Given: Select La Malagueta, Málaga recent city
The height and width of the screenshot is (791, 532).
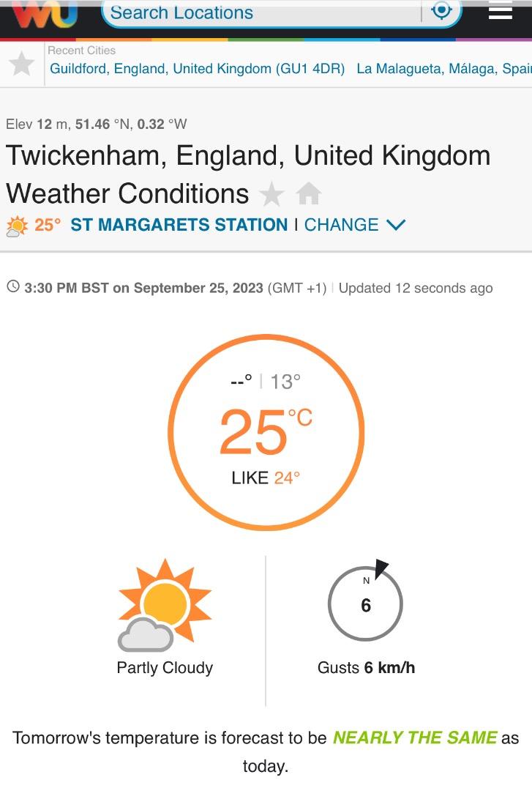Looking at the screenshot, I should [x=444, y=69].
